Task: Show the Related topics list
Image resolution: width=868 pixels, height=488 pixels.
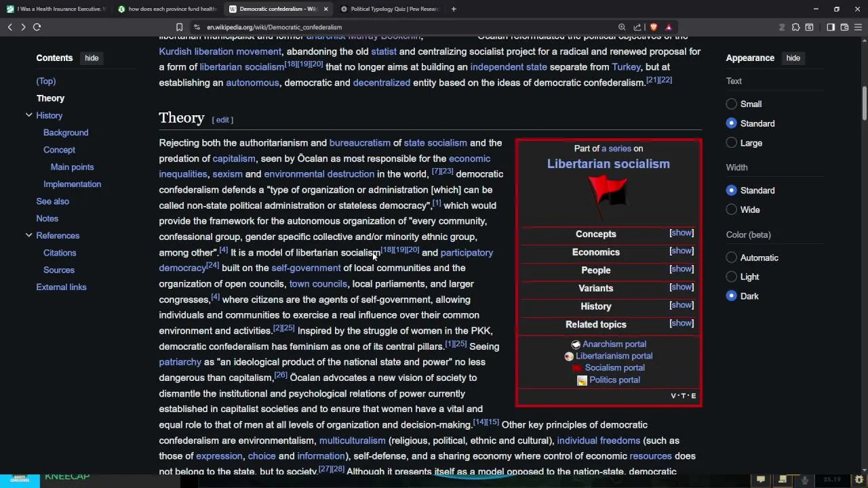Action: tap(682, 323)
